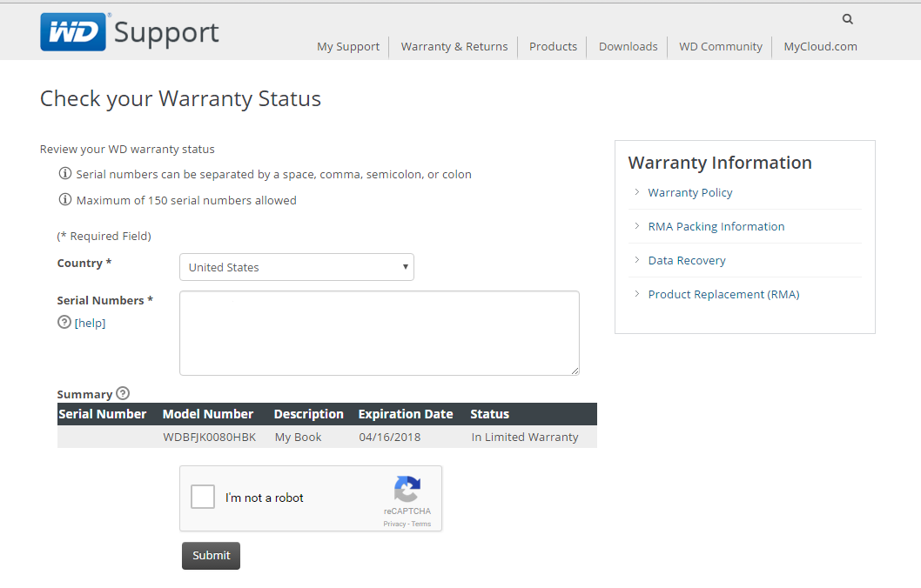Screen dimensions: 921x588
Task: Expand the RMA Packing Information chevron
Action: (636, 226)
